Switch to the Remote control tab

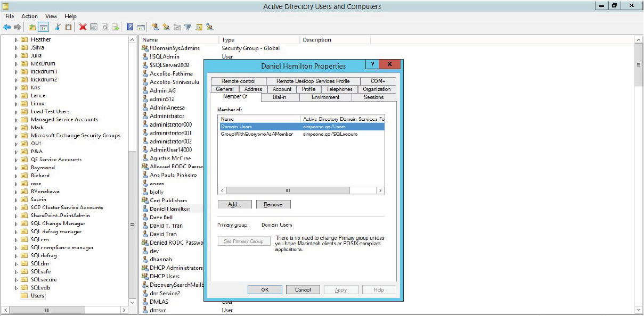(x=239, y=81)
